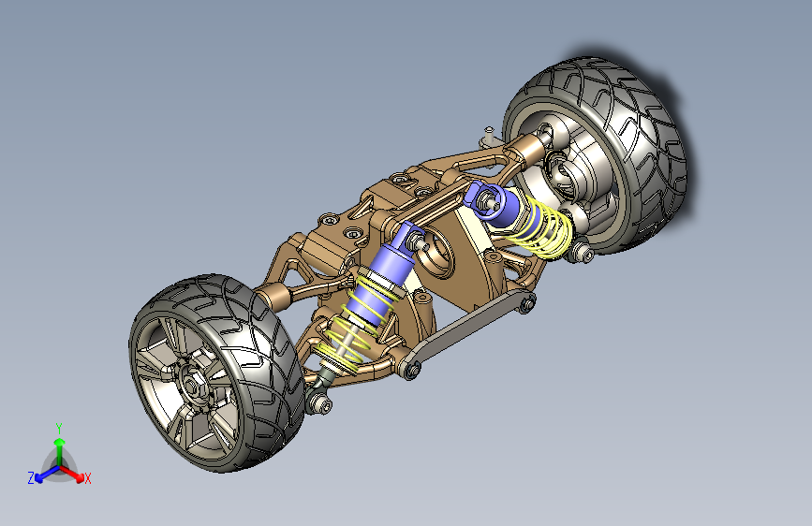Click the blue Z axis of the triad
The image size is (812, 526).
click(47, 475)
